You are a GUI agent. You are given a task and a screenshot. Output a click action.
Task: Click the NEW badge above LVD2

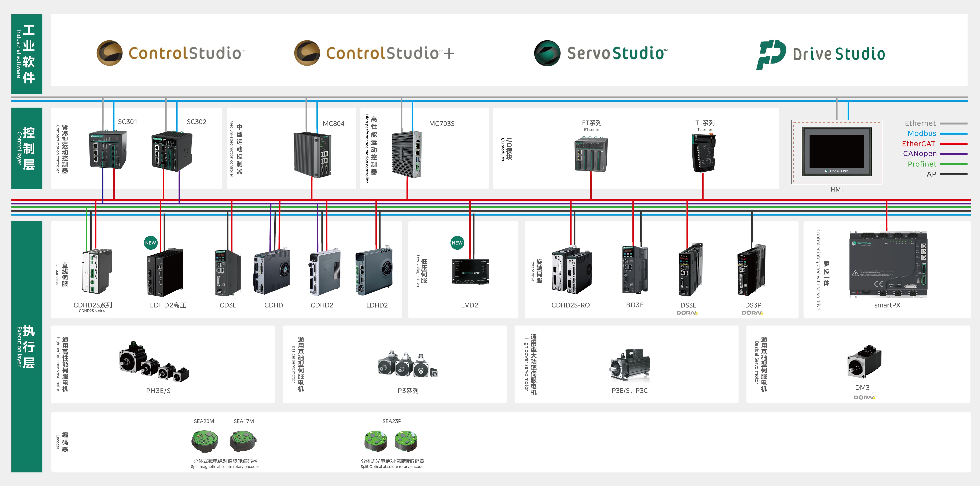click(457, 243)
